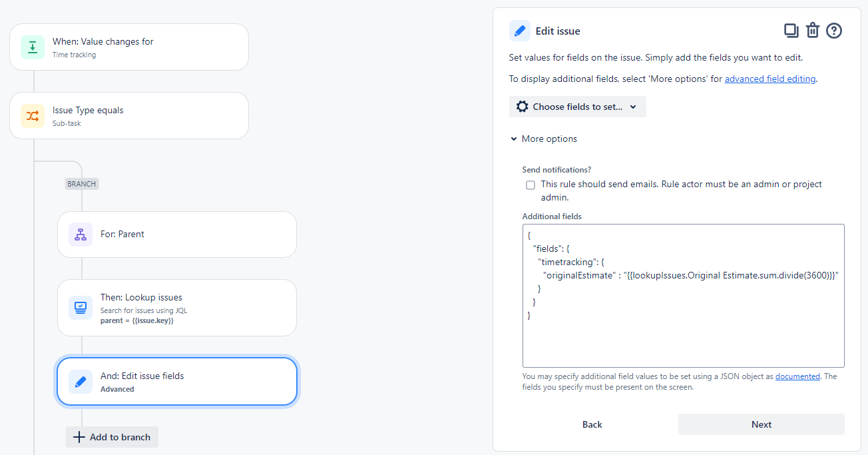The image size is (868, 455).
Task: Click the gear icon in Choose fields button
Action: point(523,107)
